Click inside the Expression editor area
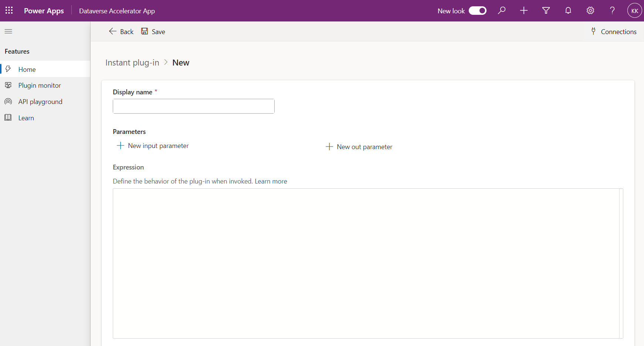Image resolution: width=644 pixels, height=346 pixels. (366, 263)
